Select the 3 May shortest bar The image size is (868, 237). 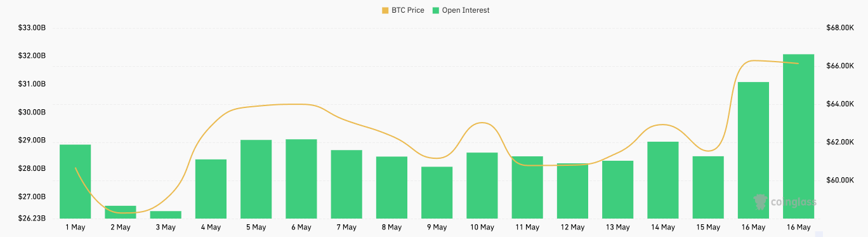click(x=166, y=215)
